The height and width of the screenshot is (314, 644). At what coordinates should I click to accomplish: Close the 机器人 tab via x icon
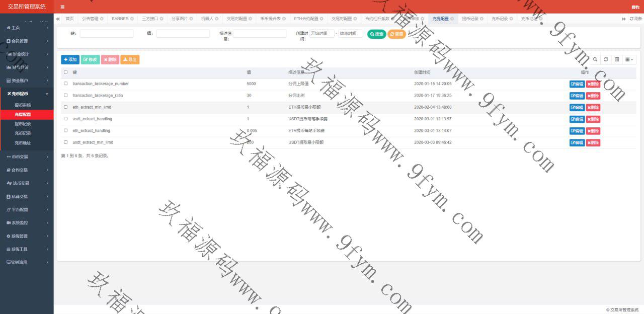click(x=217, y=19)
